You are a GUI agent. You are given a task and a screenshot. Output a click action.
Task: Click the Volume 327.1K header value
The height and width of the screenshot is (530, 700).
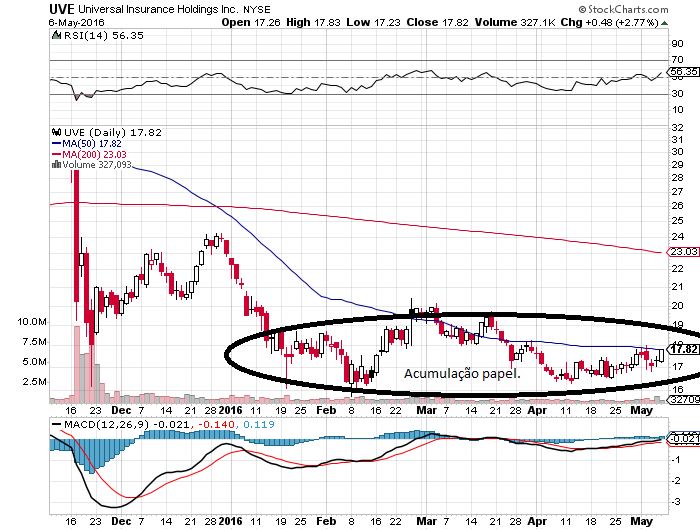point(515,22)
